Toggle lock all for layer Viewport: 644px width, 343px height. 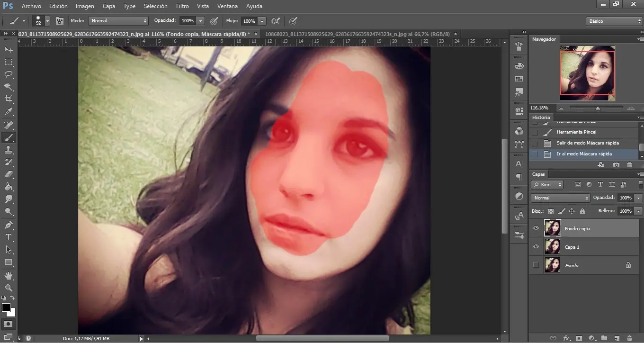[582, 211]
